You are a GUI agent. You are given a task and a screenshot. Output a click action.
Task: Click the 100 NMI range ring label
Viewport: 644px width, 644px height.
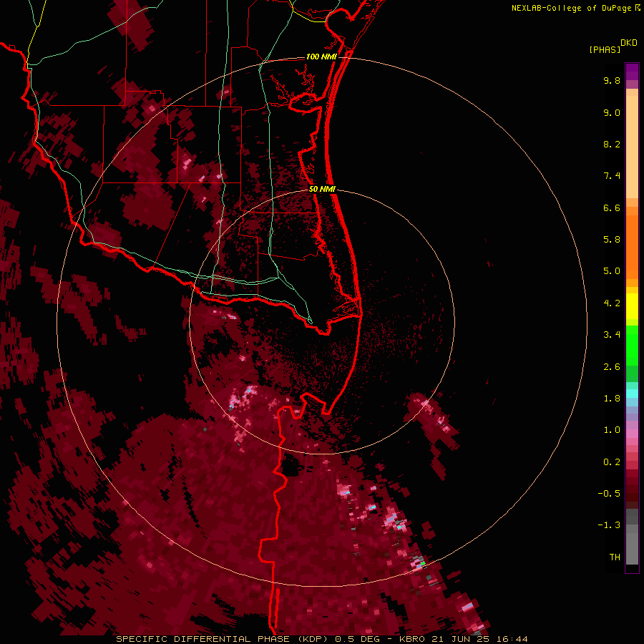pos(321,57)
